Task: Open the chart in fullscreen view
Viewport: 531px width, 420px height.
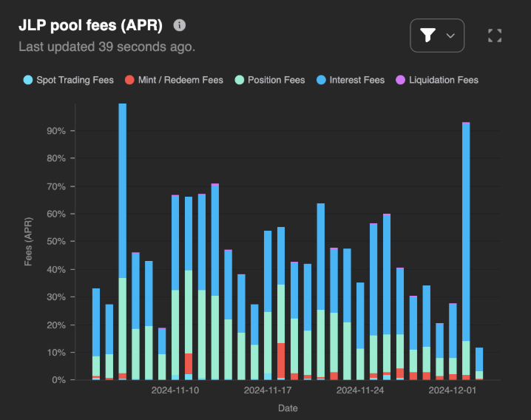Action: pyautogui.click(x=495, y=35)
